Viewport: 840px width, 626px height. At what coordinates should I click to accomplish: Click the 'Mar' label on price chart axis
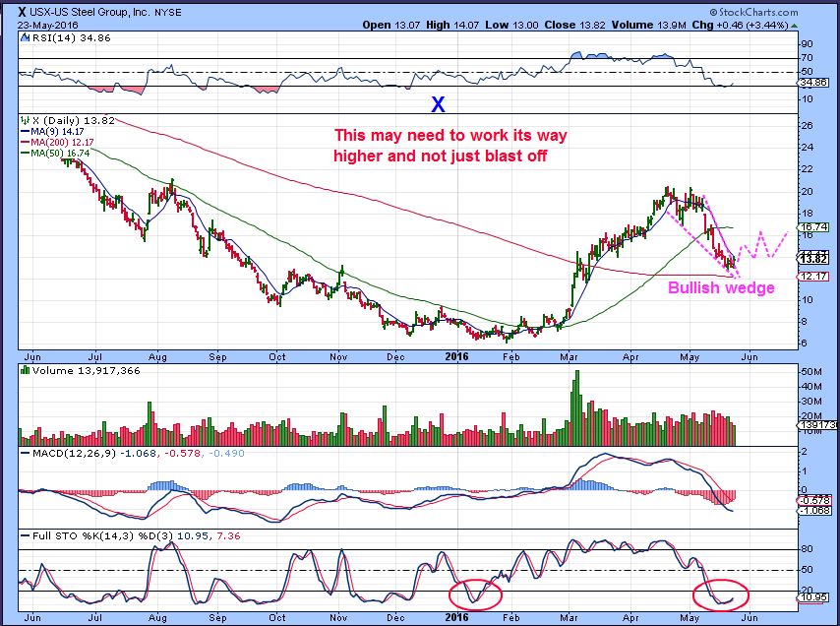568,357
